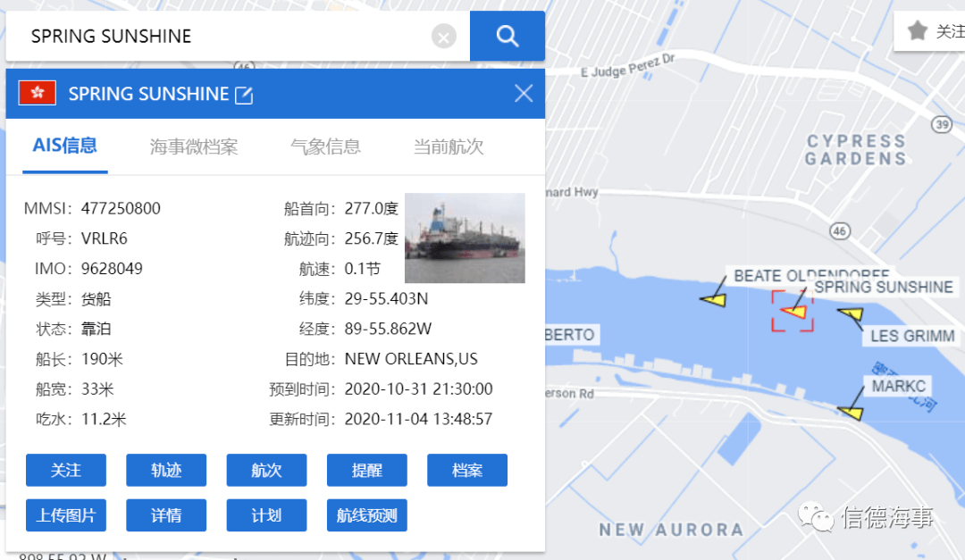Open the ship photo thumbnail
The height and width of the screenshot is (560, 965).
point(465,238)
